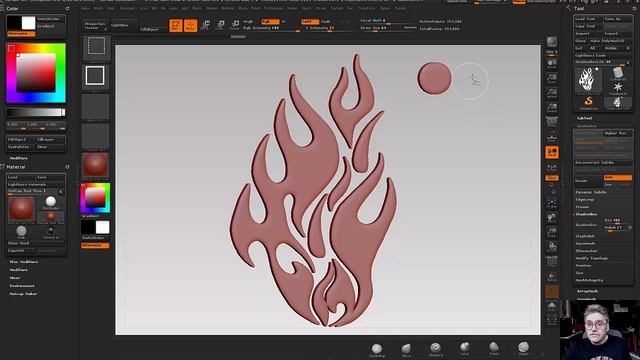This screenshot has width=640, height=360.
Task: Toggle the Zadd button in top shelf
Action: click(310, 22)
